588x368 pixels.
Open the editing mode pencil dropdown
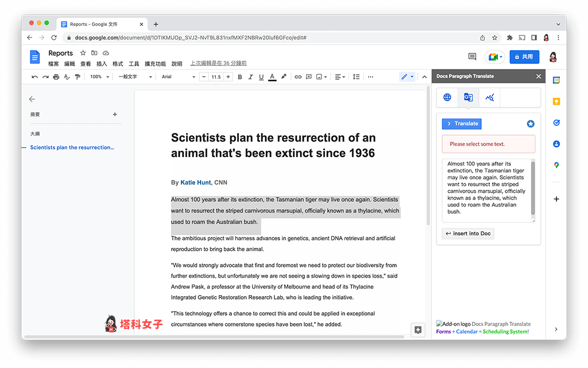407,77
